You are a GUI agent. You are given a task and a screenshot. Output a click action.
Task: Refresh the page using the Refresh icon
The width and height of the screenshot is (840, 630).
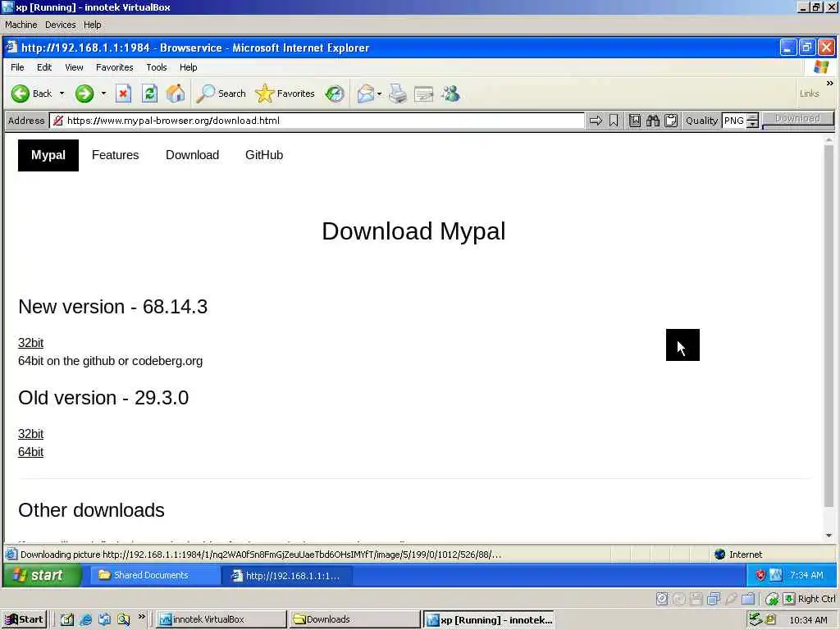149,94
